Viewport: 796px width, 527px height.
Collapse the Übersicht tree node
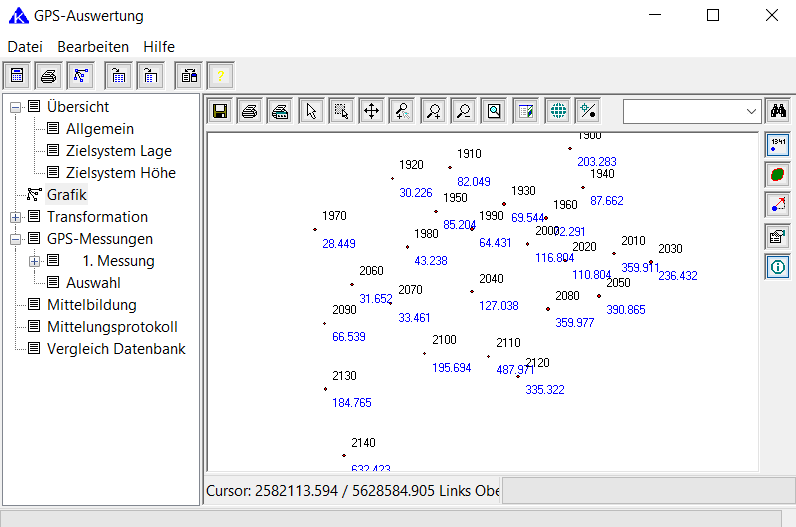coord(16,107)
